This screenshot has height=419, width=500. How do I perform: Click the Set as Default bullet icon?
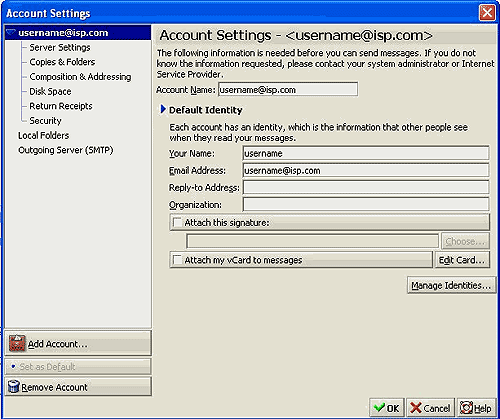pyautogui.click(x=13, y=367)
